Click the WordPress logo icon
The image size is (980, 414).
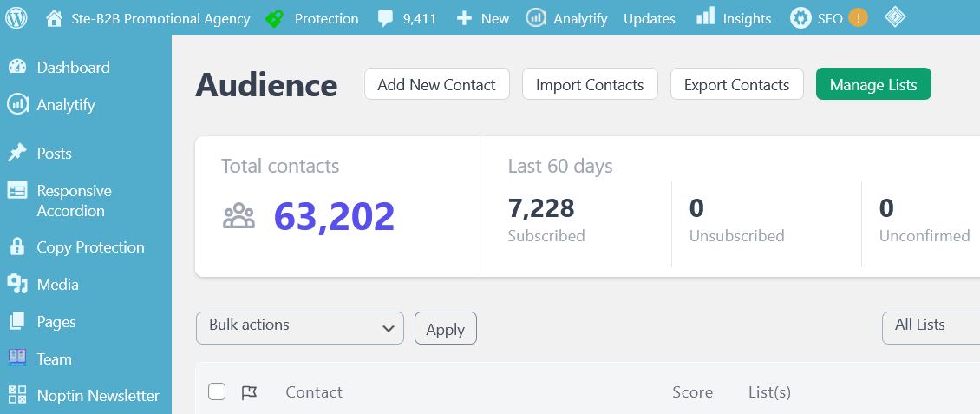pos(17,17)
